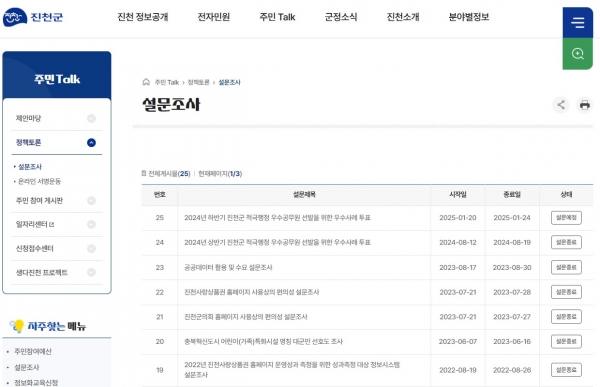Open the green search magnifier icon
Screen dimensions: 600x387
(x=577, y=54)
